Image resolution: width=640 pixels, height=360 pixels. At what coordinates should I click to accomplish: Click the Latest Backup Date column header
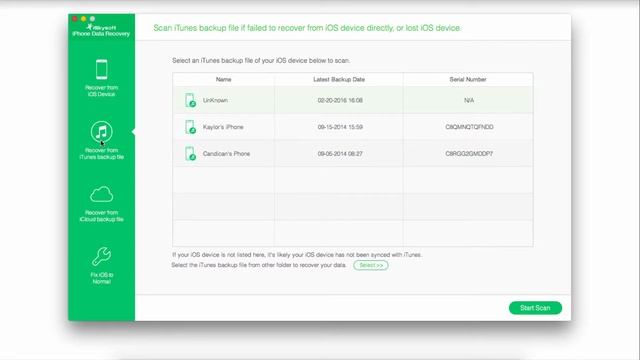coord(339,80)
